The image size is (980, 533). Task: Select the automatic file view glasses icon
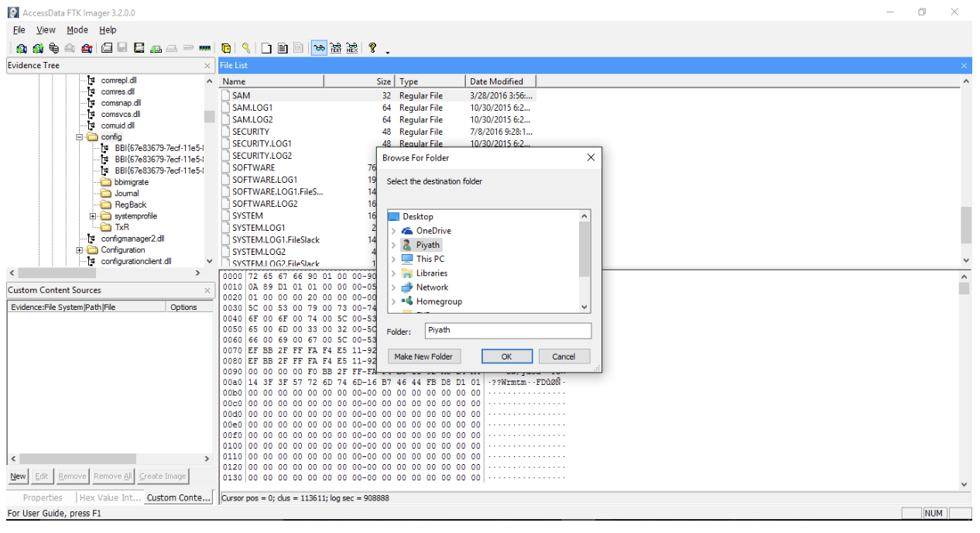point(319,48)
